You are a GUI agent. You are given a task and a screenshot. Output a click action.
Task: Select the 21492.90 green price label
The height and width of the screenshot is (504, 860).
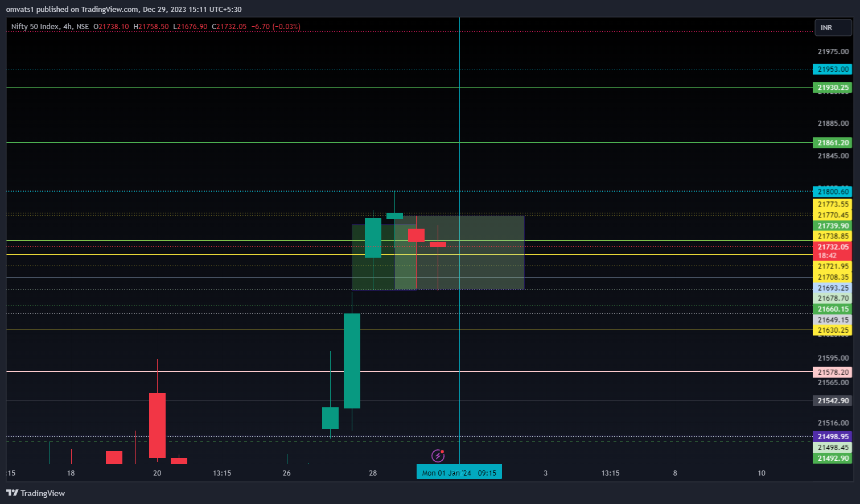point(832,458)
